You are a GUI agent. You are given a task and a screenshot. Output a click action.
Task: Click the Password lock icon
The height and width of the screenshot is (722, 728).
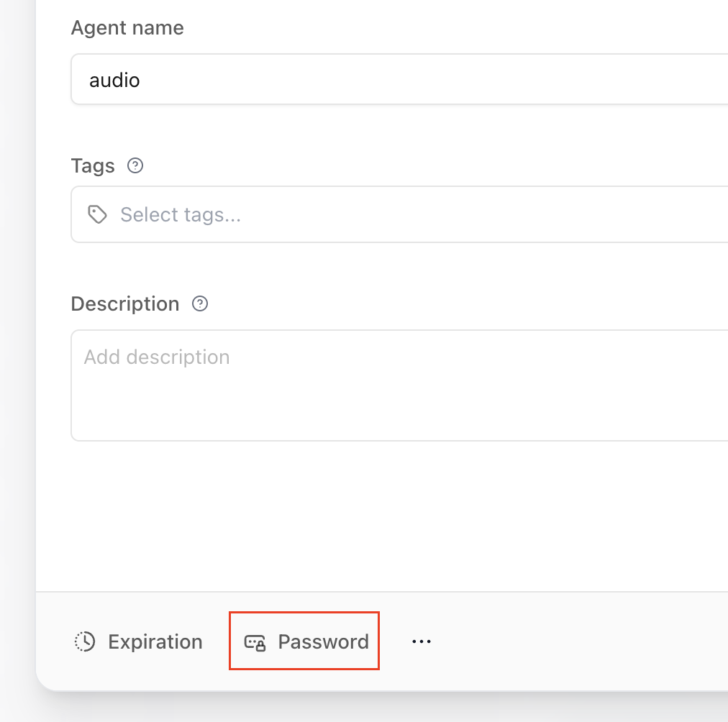tap(255, 642)
